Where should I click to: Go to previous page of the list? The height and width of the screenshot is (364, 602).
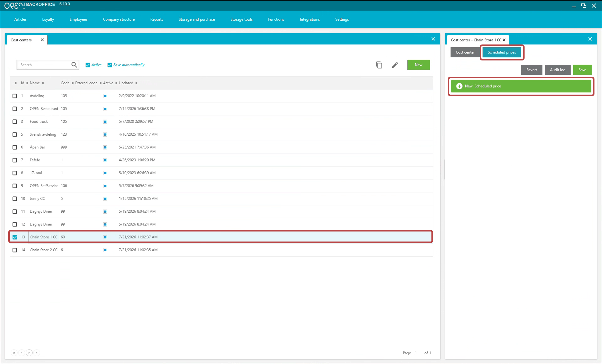pyautogui.click(x=22, y=353)
